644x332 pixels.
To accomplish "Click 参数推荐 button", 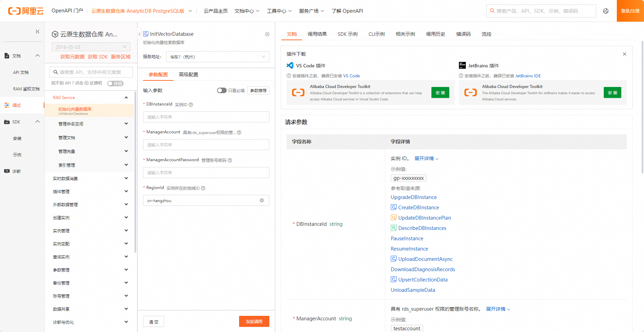I will (x=258, y=90).
